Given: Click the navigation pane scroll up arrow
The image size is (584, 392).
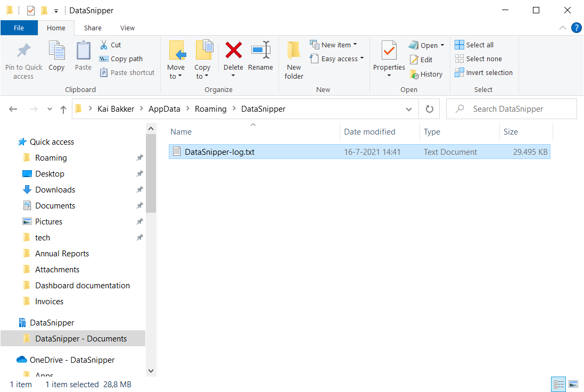Looking at the screenshot, I should tap(151, 129).
